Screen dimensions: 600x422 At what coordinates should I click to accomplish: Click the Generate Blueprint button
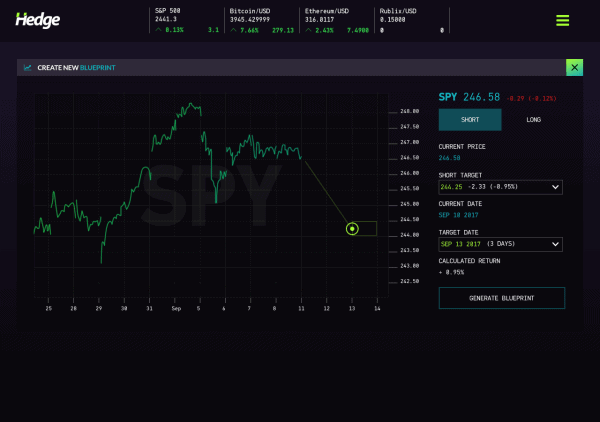pos(502,298)
